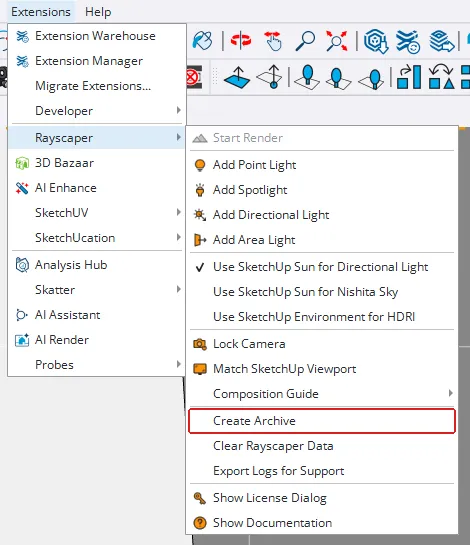The image size is (470, 545).
Task: Activate the red Orbit tool
Action: click(x=241, y=41)
